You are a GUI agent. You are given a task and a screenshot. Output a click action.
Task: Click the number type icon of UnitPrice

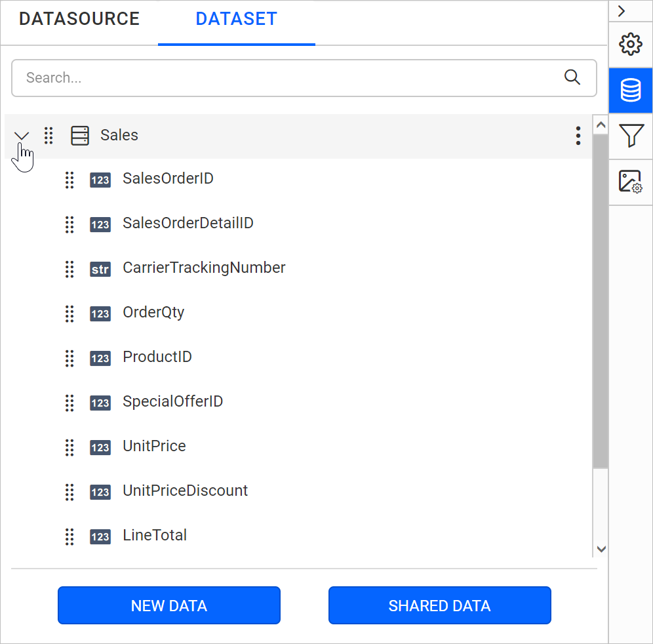click(x=100, y=447)
